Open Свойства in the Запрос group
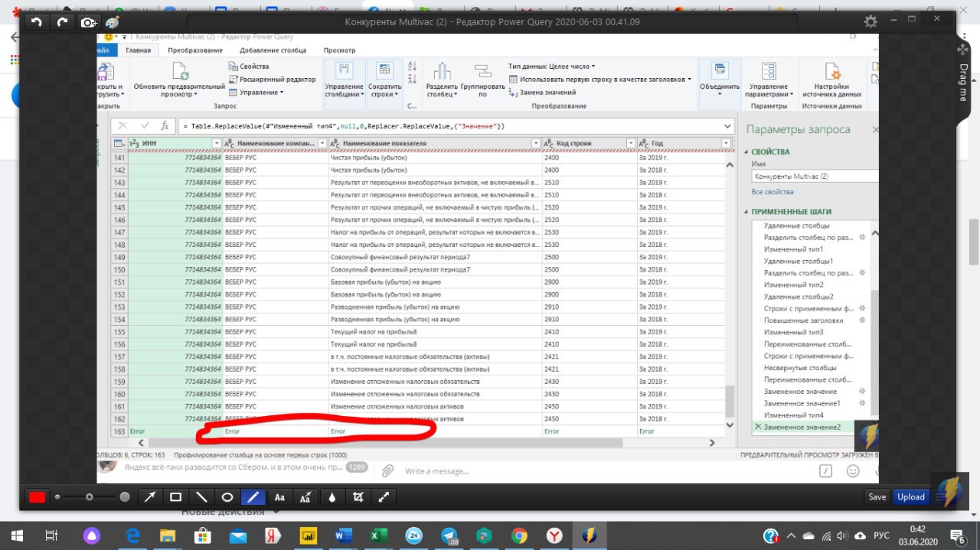This screenshot has width=980, height=550. 250,67
